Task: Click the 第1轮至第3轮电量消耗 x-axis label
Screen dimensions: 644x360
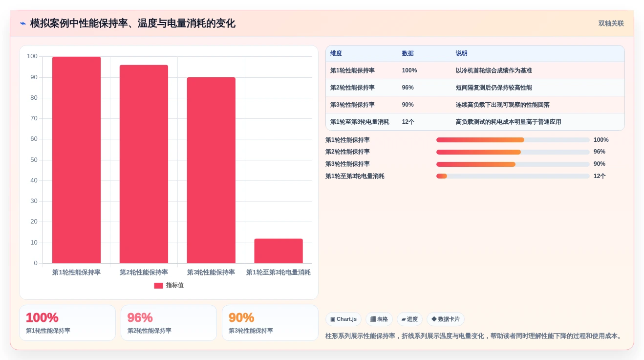Action: 279,272
